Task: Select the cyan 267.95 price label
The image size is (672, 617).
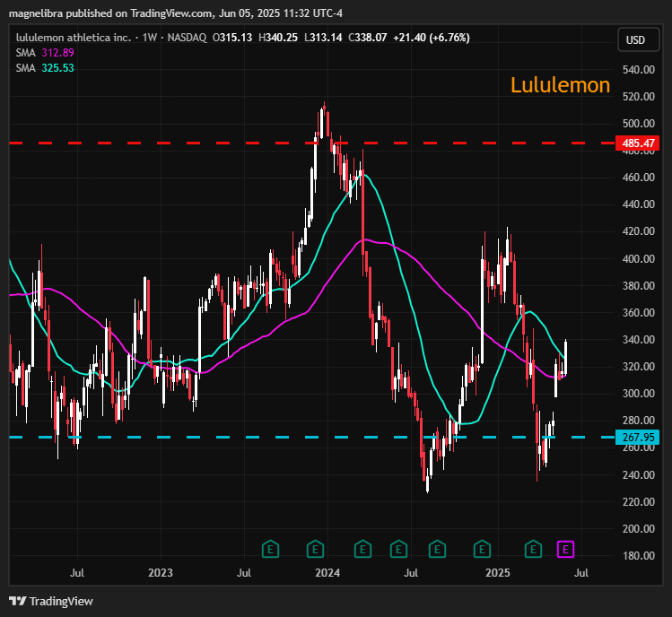Action: pyautogui.click(x=637, y=437)
